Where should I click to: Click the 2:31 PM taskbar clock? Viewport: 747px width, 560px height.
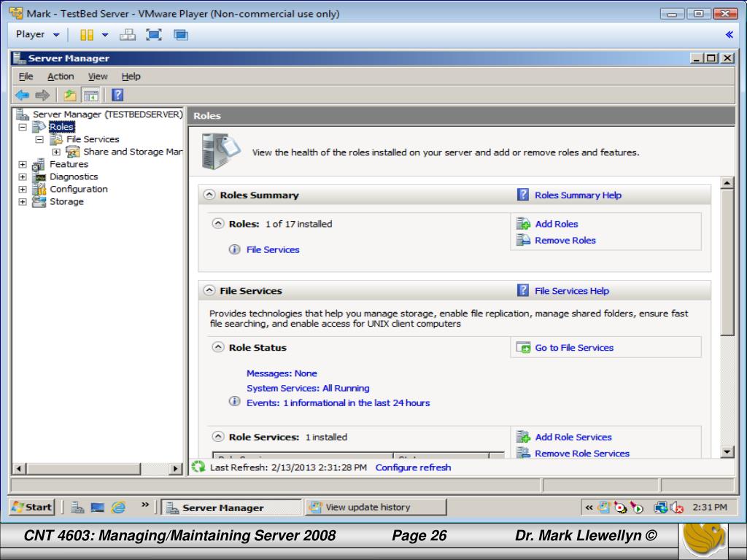[709, 507]
